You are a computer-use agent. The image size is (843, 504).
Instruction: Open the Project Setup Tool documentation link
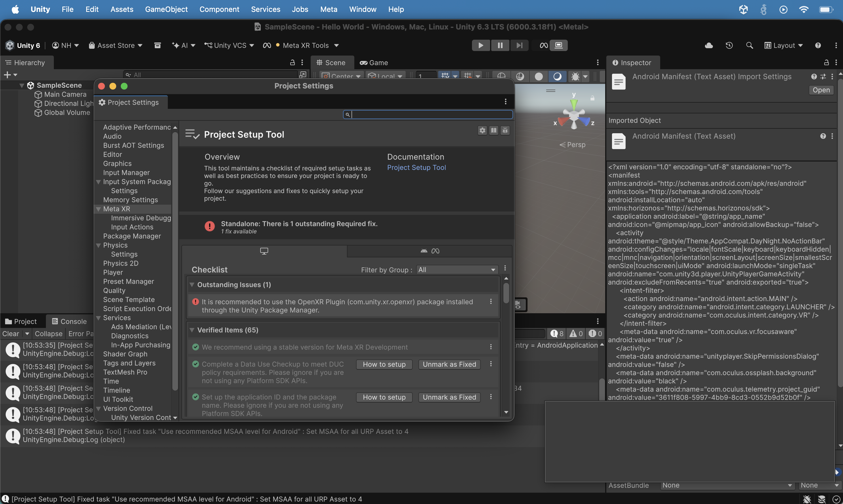pyautogui.click(x=416, y=168)
